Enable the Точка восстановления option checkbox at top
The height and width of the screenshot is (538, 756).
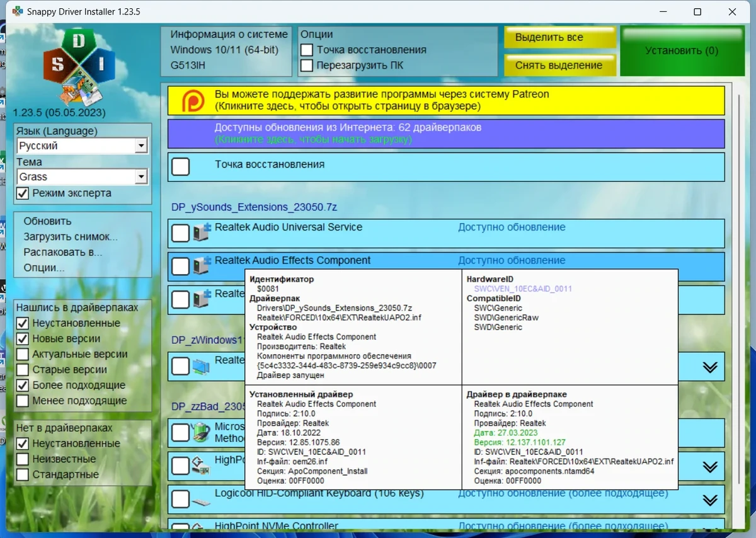(307, 50)
